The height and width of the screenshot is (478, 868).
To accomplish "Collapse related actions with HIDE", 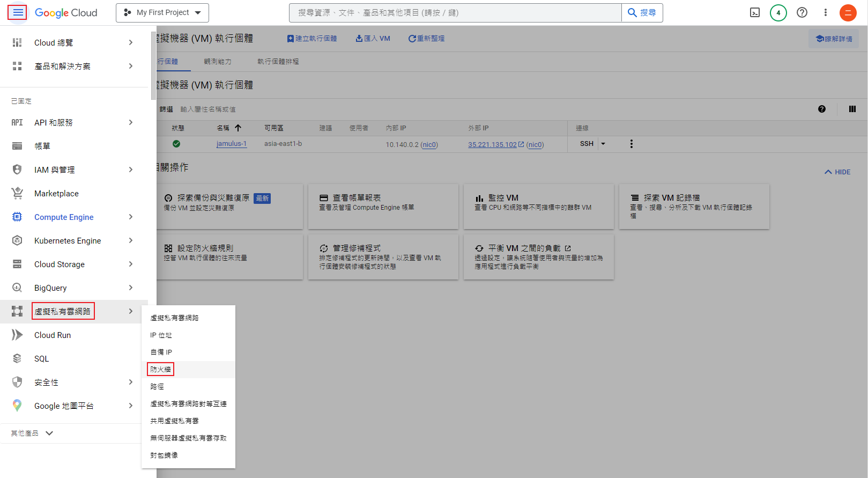I will [837, 172].
